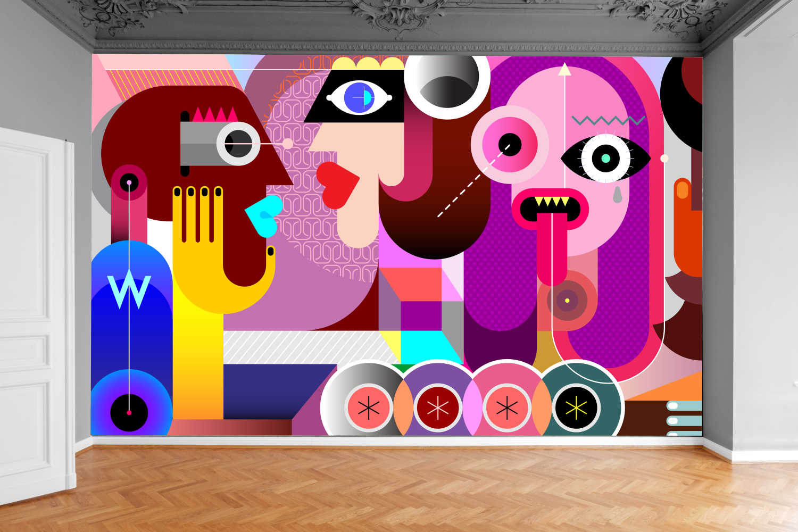Image resolution: width=798 pixels, height=532 pixels.
Task: Select the dark red circle with white asterisk
Action: (437, 408)
